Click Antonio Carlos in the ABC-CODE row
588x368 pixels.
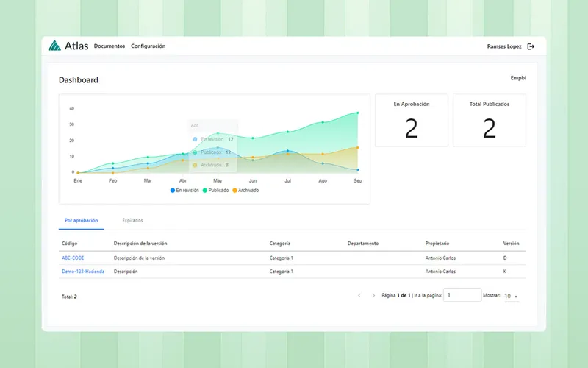pyautogui.click(x=440, y=258)
